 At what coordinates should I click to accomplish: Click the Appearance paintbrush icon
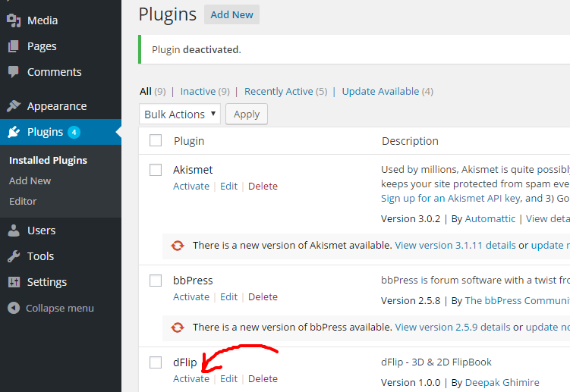14,106
